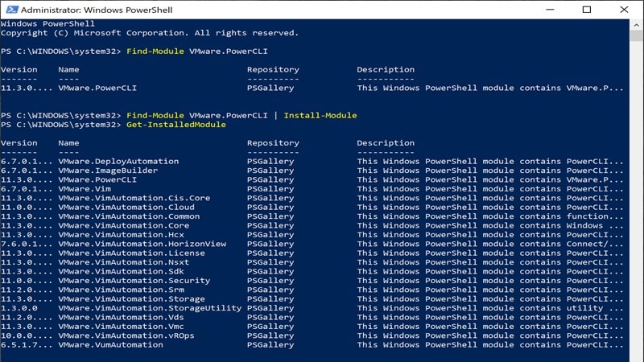Maximize the PowerShell window
The image size is (644, 362).
(586, 10)
